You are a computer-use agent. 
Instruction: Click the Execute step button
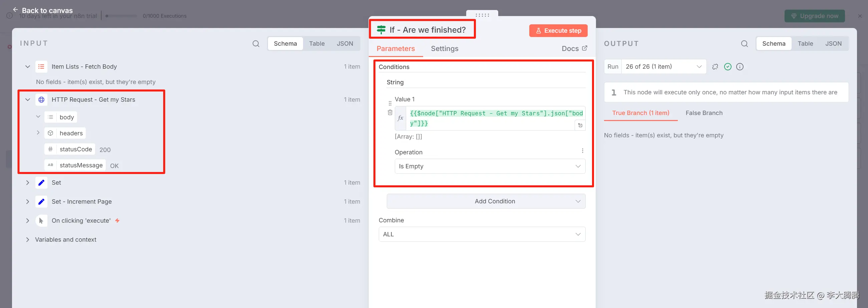click(558, 31)
